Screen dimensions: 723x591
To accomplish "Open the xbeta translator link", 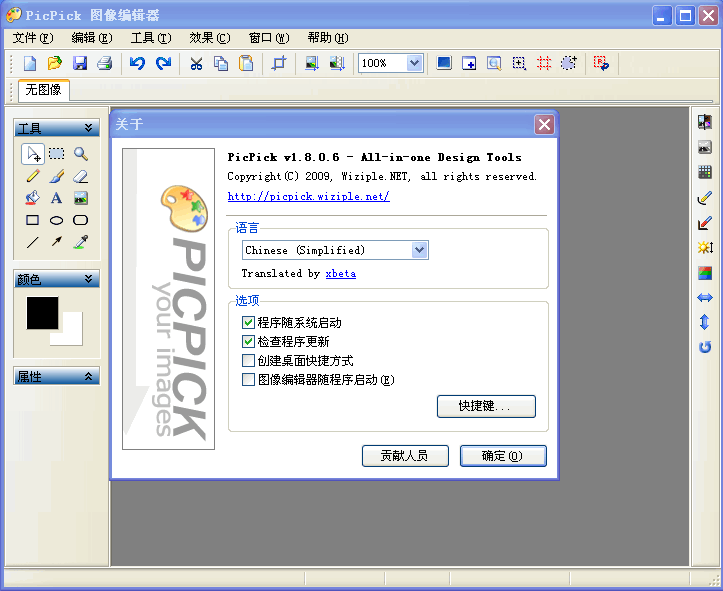I will tap(340, 273).
